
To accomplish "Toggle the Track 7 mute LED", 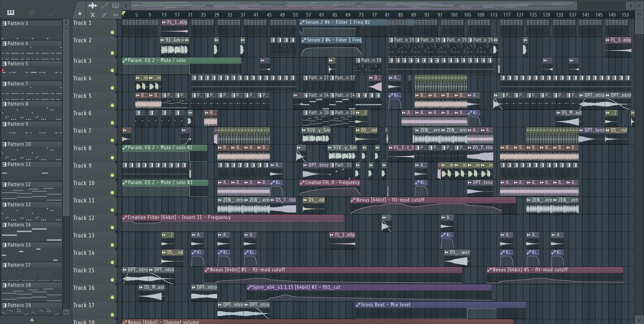I will (112, 140).
